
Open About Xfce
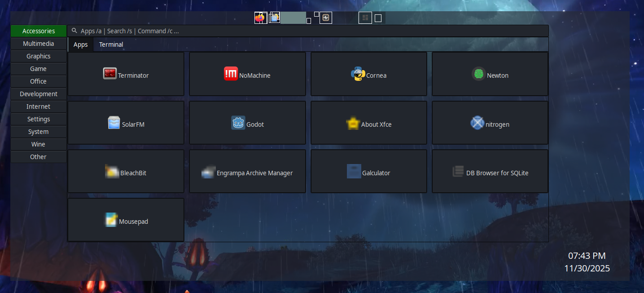(368, 122)
